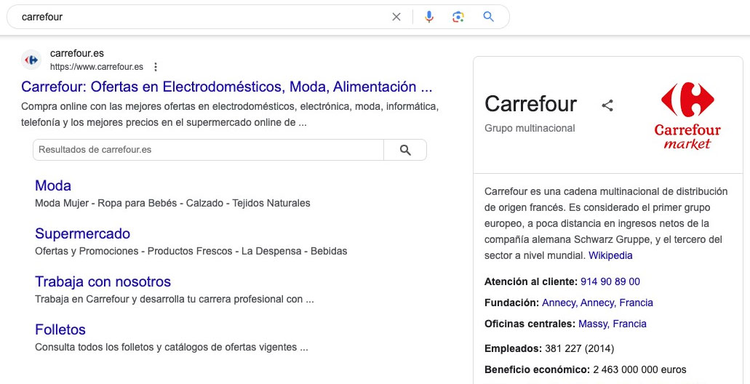Click the Grupo multinacional subtitle
The width and height of the screenshot is (750, 384).
click(529, 128)
